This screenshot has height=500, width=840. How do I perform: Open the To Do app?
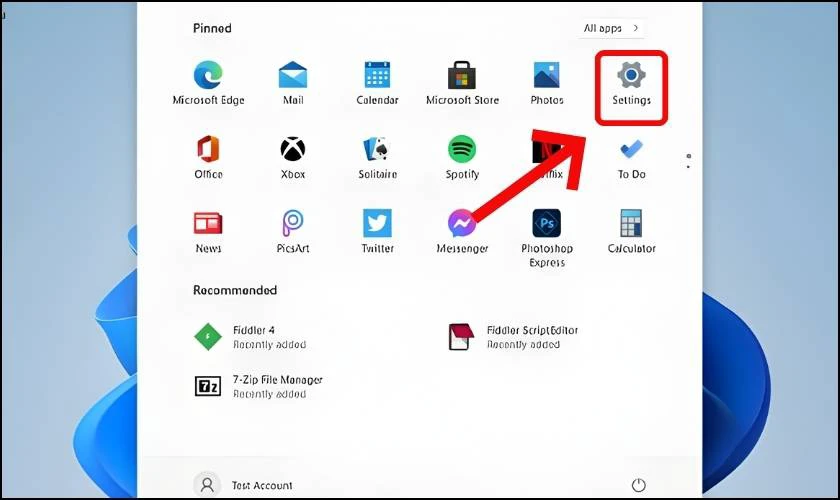coord(631,158)
